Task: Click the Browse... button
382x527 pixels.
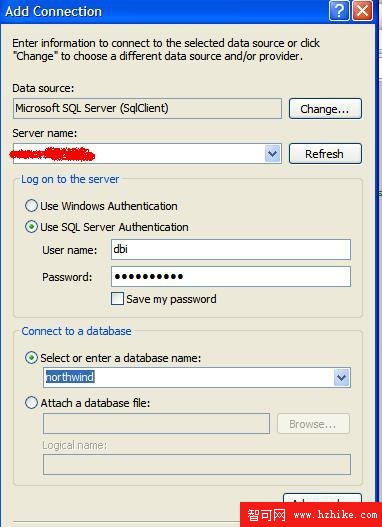Action: 313,424
